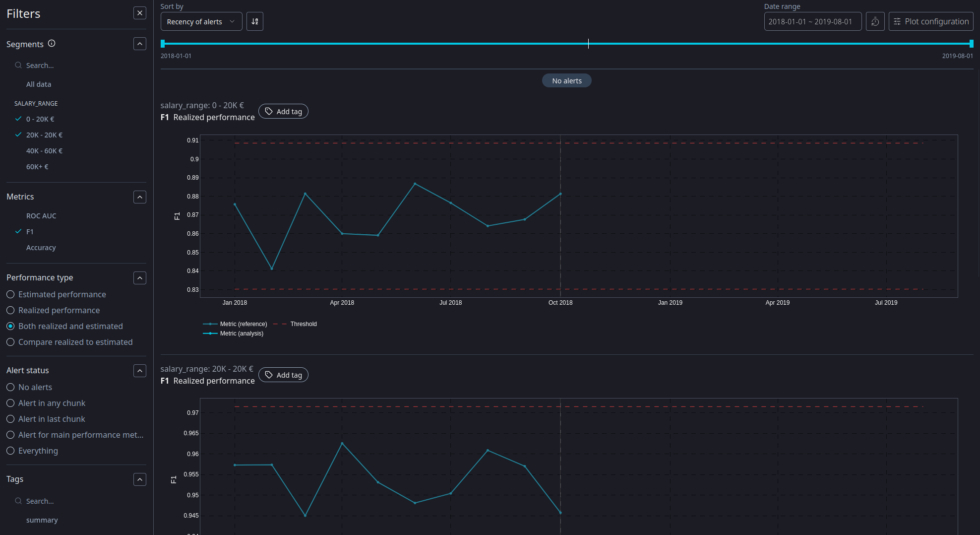Select Estimated performance radio option

10,295
